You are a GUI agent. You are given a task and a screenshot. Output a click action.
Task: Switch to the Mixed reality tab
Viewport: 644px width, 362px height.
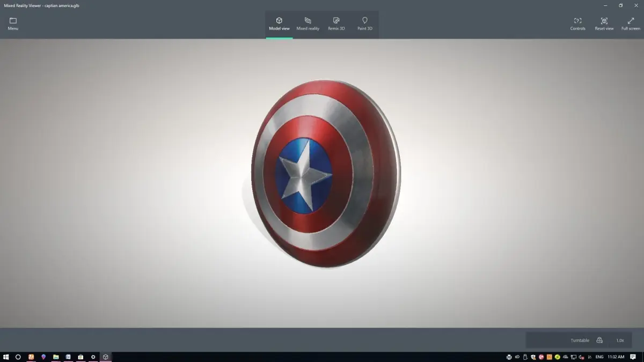[308, 24]
